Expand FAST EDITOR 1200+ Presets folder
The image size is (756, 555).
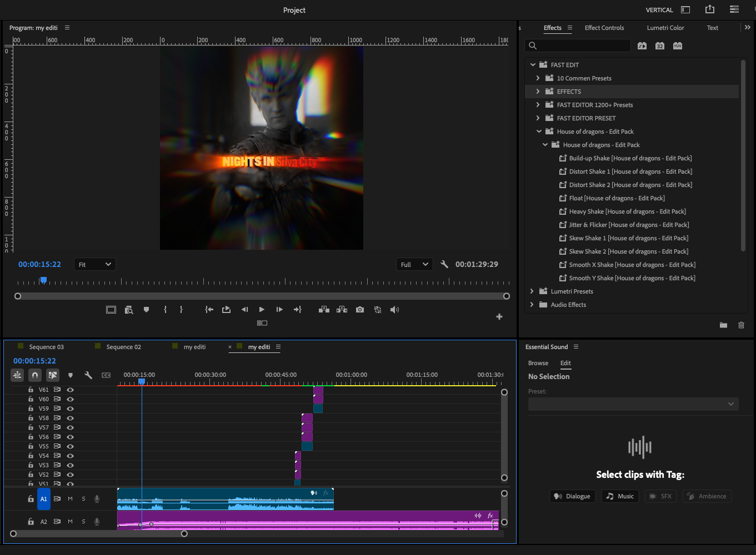(538, 105)
